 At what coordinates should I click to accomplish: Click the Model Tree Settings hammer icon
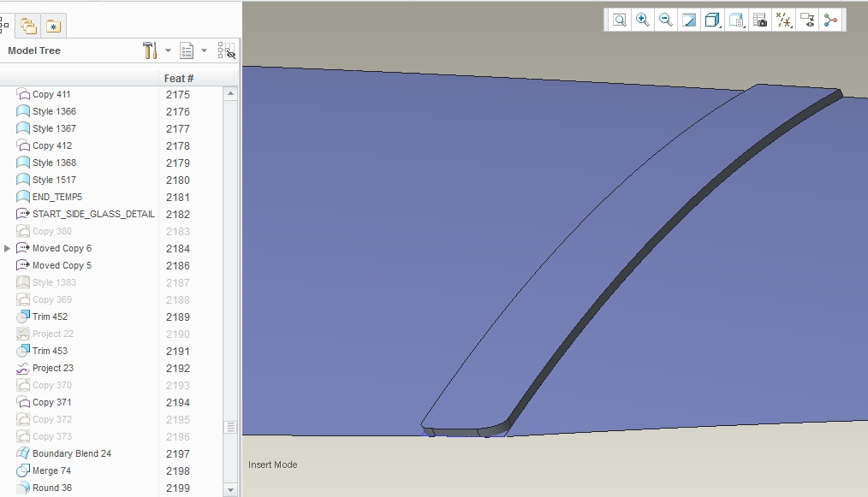[x=150, y=50]
